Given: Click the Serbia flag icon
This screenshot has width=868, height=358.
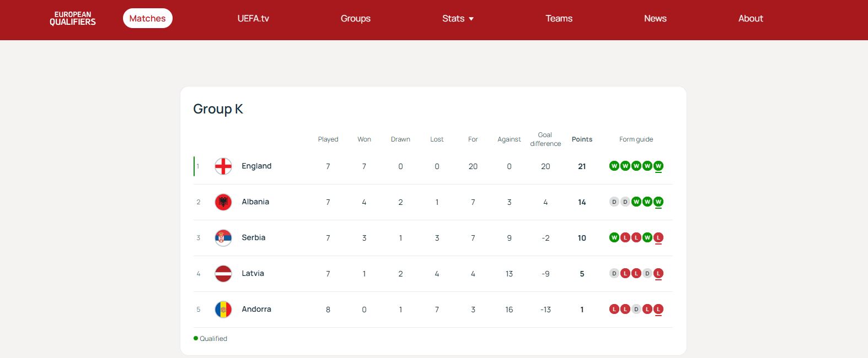Looking at the screenshot, I should 223,238.
